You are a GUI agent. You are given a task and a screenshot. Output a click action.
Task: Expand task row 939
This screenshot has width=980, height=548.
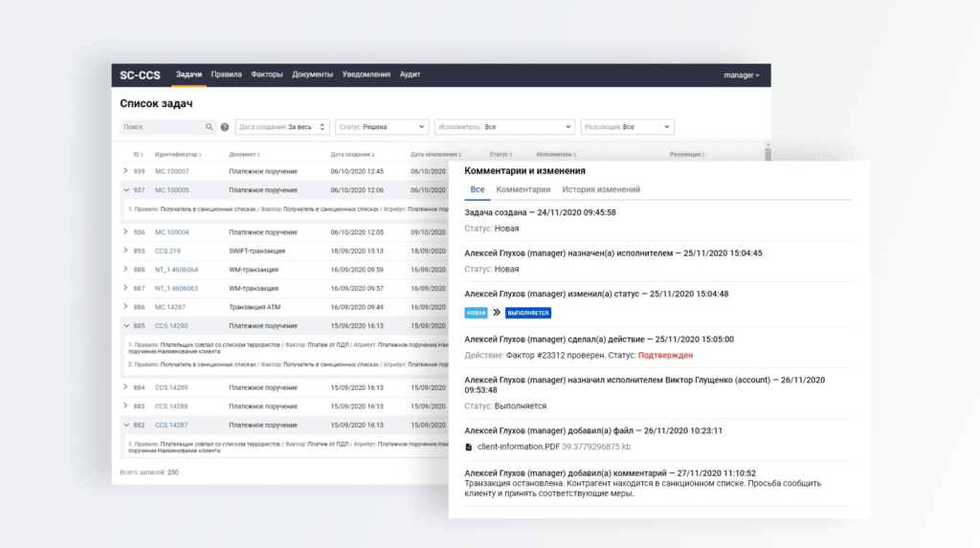click(125, 171)
